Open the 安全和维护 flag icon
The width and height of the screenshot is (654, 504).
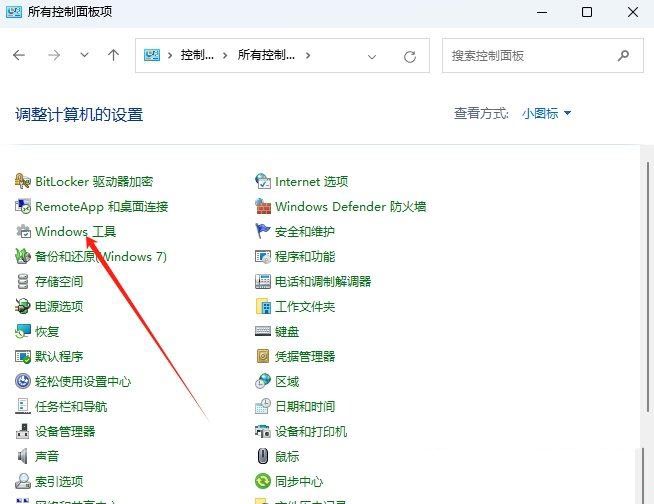pyautogui.click(x=263, y=232)
